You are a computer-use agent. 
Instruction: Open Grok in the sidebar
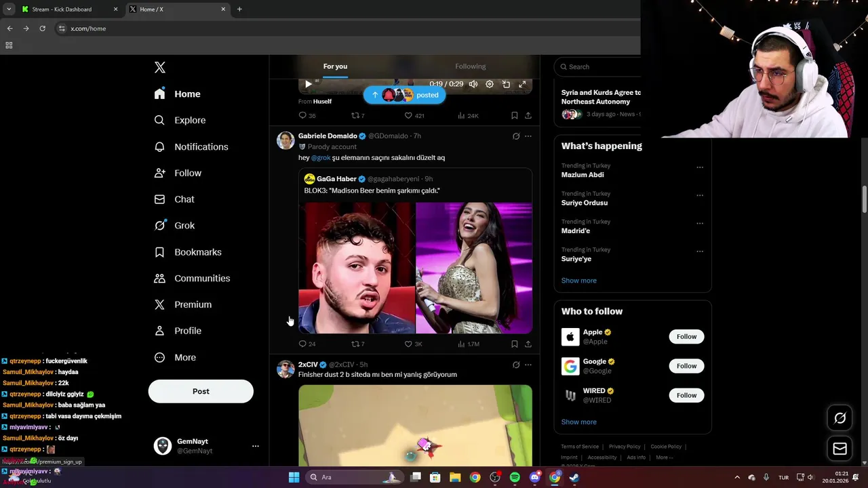[x=174, y=226]
